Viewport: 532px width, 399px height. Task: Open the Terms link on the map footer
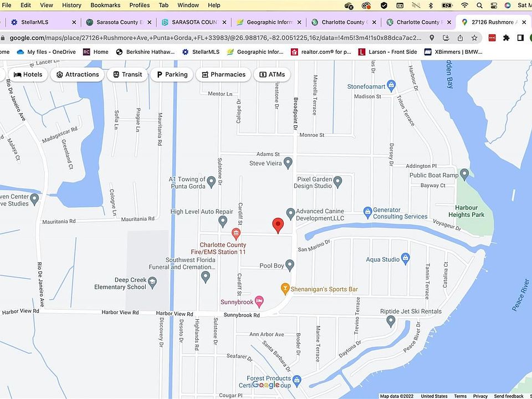coord(460,396)
